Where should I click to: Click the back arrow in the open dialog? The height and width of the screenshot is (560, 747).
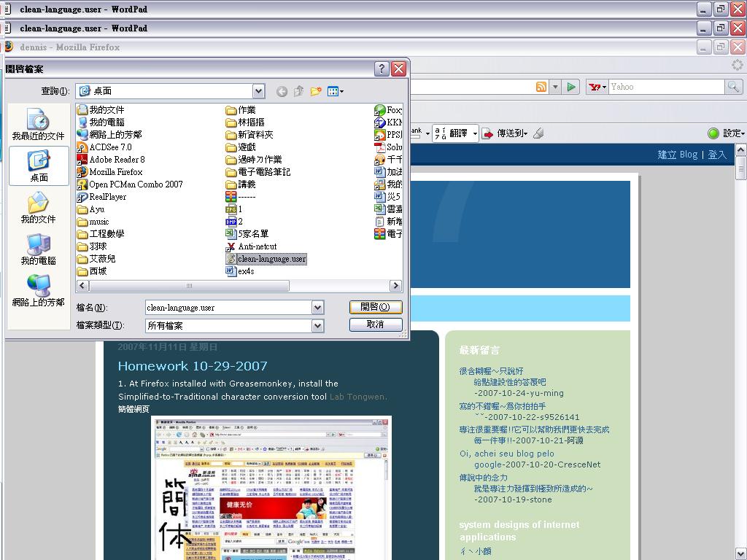coord(282,91)
